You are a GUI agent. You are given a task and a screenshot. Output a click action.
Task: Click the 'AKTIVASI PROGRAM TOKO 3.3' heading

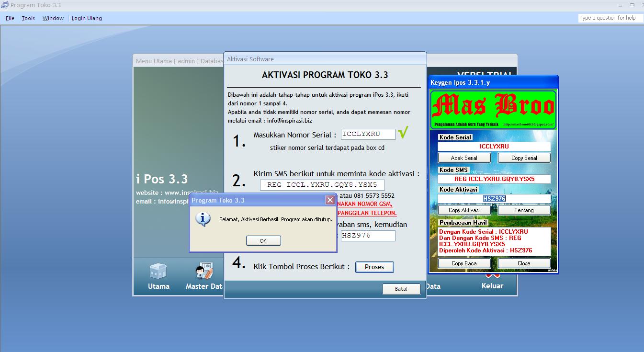pyautogui.click(x=325, y=75)
